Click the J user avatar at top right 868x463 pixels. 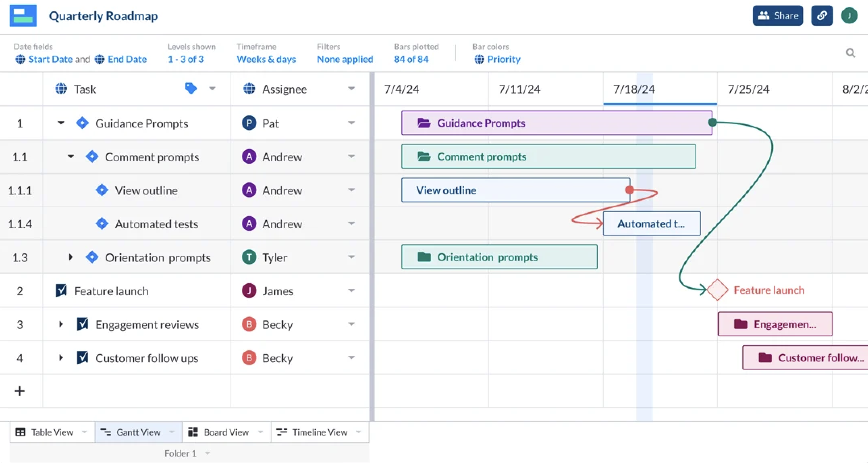pyautogui.click(x=849, y=16)
